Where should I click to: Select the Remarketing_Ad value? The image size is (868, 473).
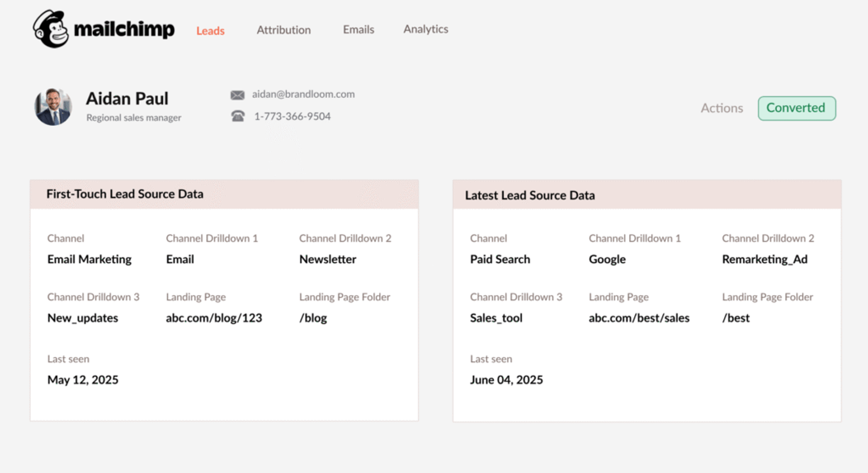point(765,259)
